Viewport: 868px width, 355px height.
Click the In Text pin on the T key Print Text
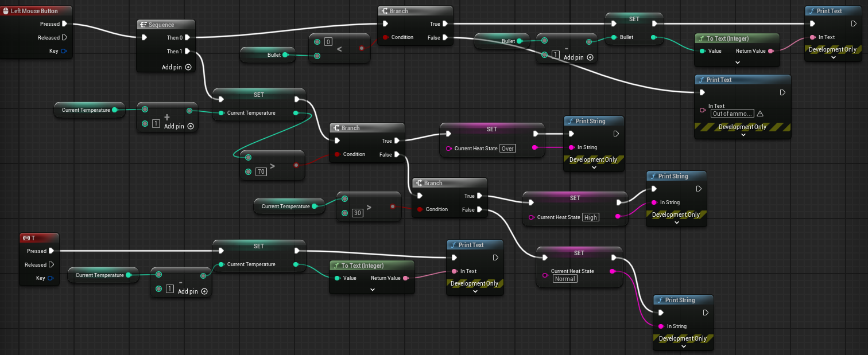[x=454, y=271]
